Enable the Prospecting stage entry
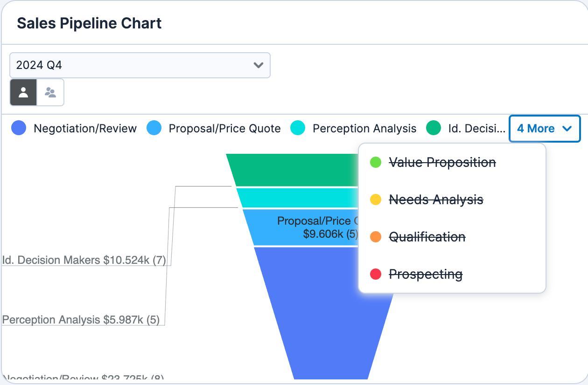The image size is (588, 385). (426, 274)
